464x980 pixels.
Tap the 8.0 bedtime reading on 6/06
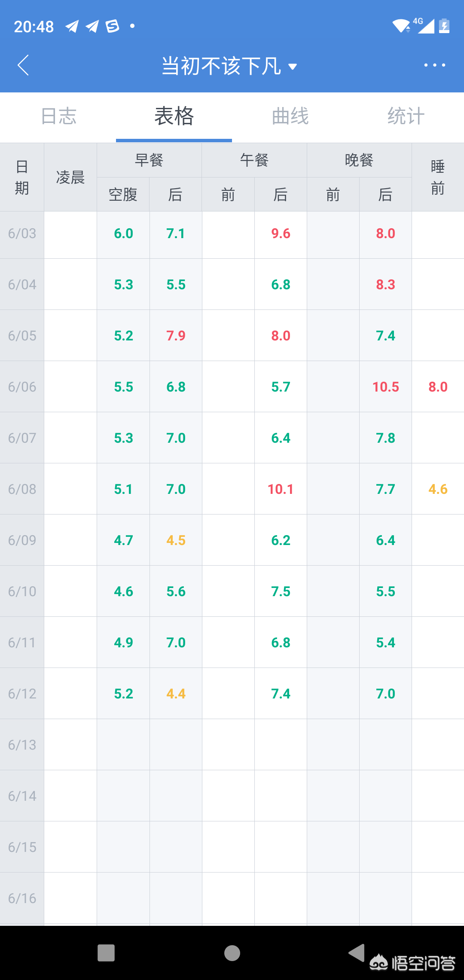438,387
